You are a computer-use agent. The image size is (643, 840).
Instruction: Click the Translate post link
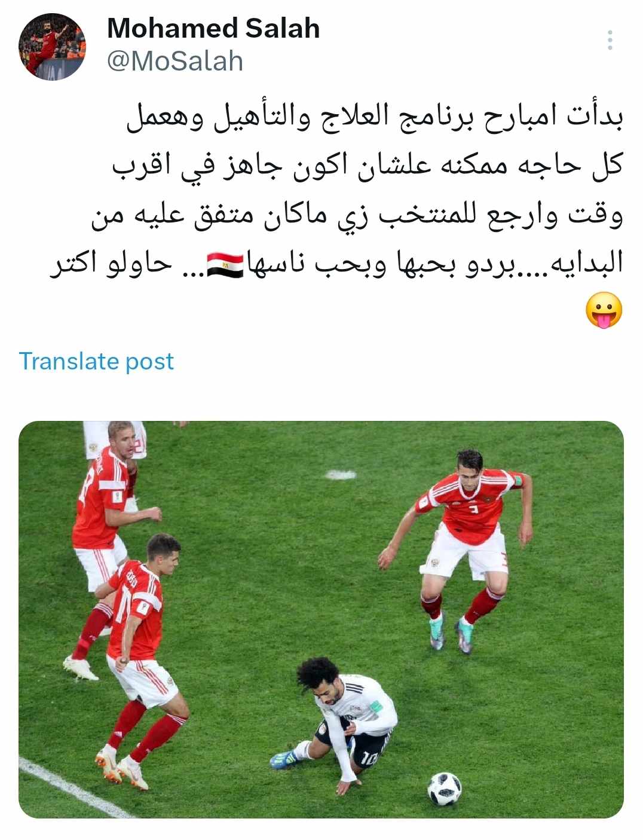(x=96, y=361)
